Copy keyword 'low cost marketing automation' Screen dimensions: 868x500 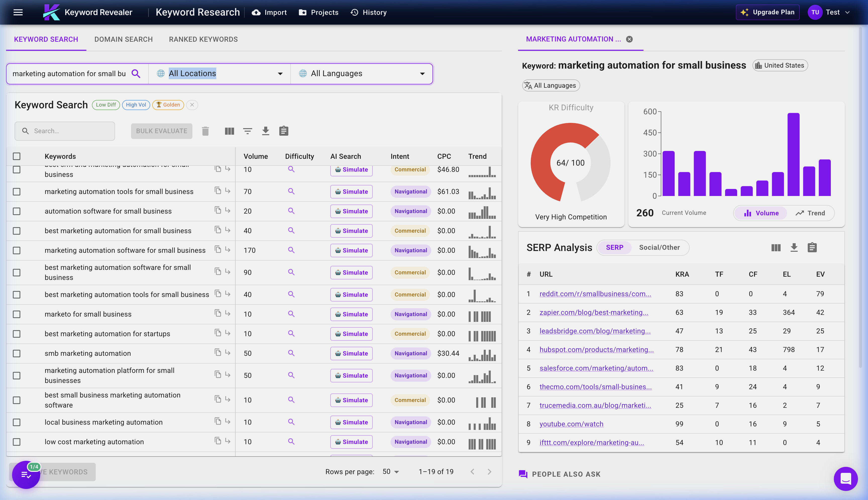coord(218,441)
